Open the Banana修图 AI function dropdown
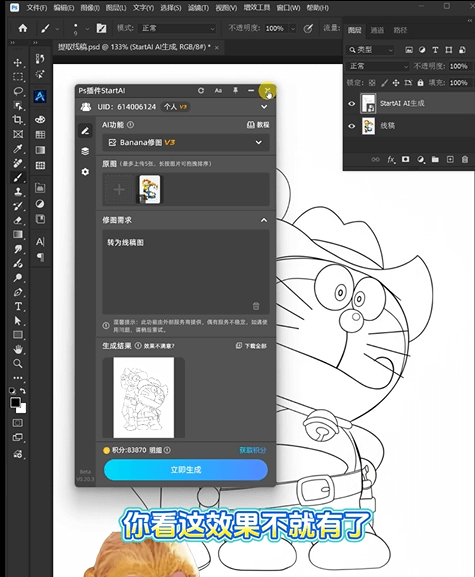Image resolution: width=475 pixels, height=577 pixels. 185,142
